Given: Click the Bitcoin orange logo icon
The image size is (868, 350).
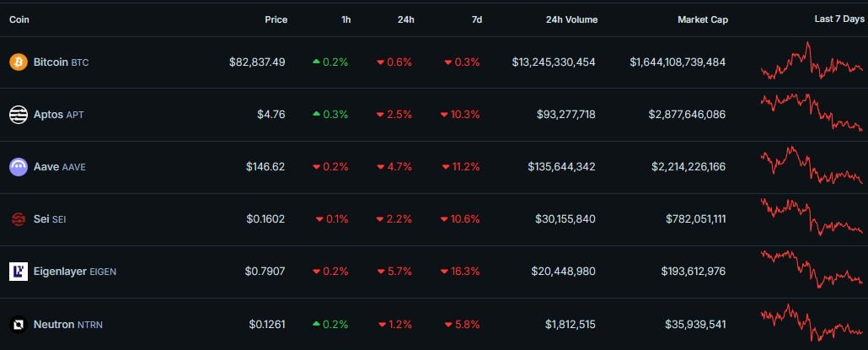Looking at the screenshot, I should coord(18,62).
